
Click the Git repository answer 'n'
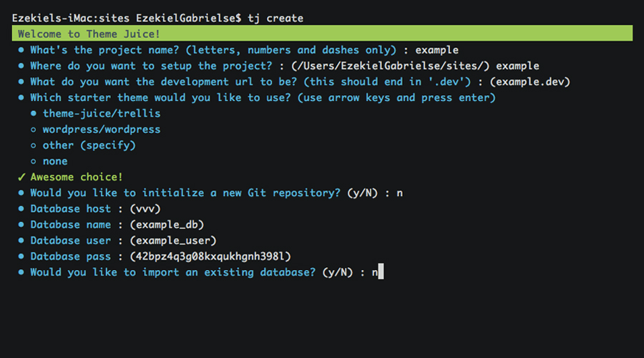(x=401, y=193)
